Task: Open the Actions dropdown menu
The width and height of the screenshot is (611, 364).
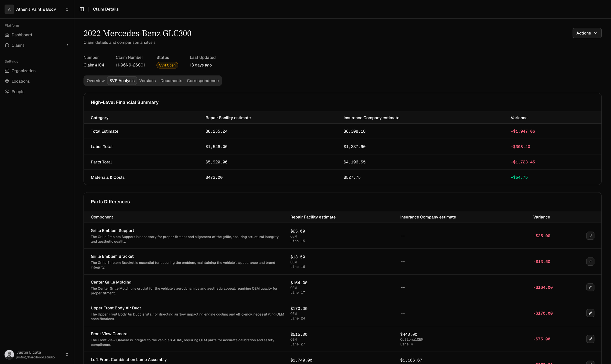Action: click(x=587, y=33)
